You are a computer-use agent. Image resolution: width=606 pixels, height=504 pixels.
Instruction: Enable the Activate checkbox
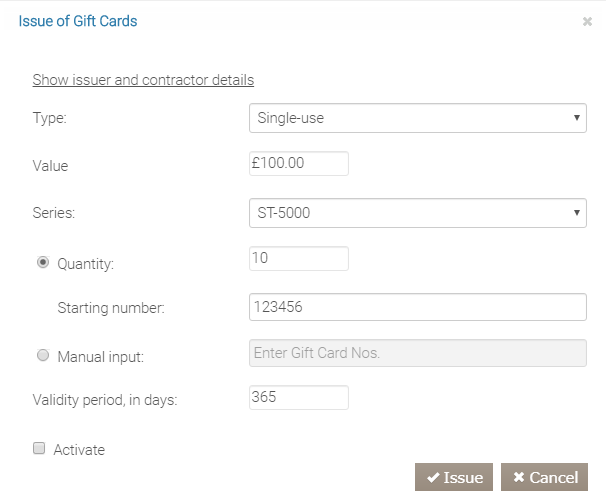pyautogui.click(x=39, y=449)
